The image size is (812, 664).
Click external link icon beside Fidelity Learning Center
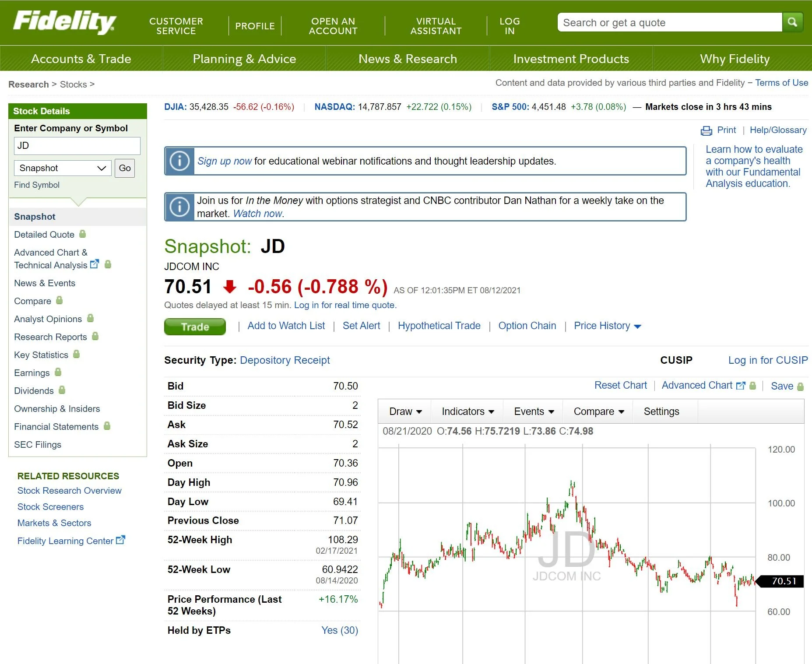(120, 540)
